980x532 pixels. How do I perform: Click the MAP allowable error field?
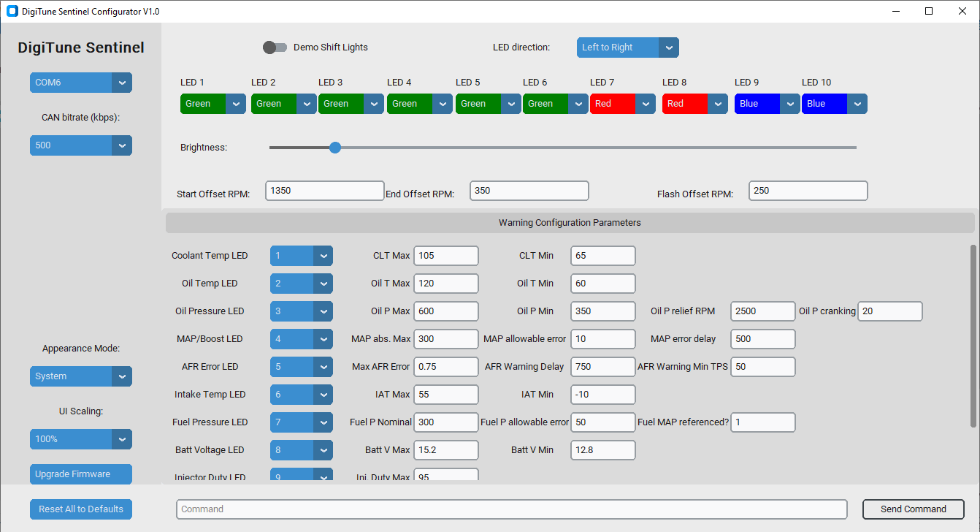pyautogui.click(x=603, y=339)
